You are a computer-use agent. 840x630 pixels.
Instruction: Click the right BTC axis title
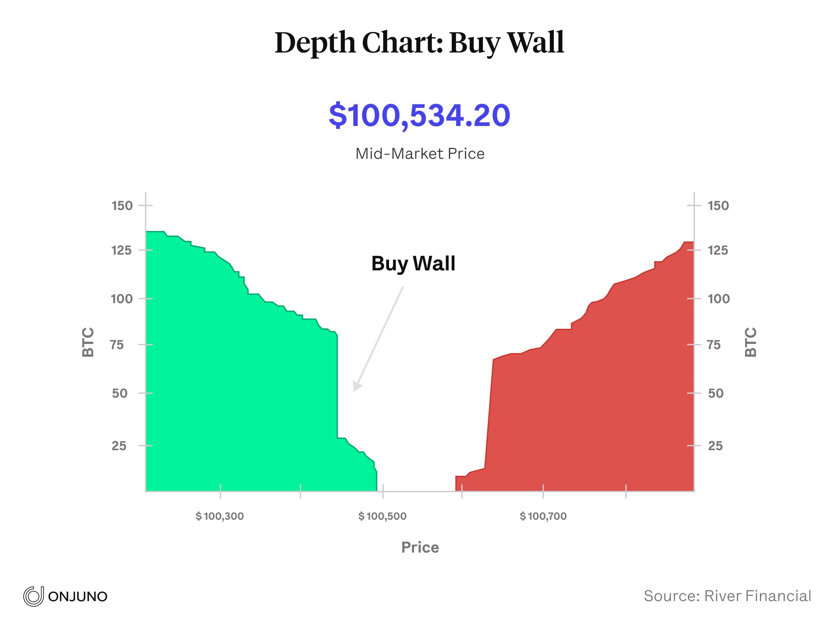pos(751,342)
